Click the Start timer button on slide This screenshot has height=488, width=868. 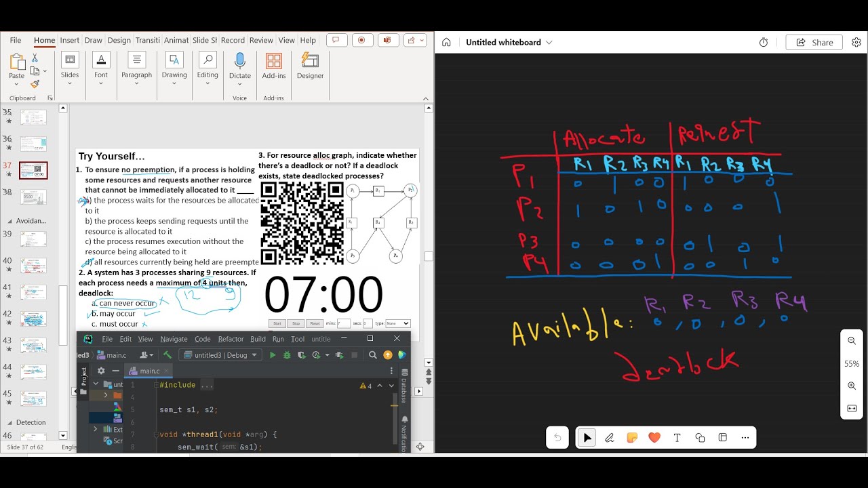(277, 324)
